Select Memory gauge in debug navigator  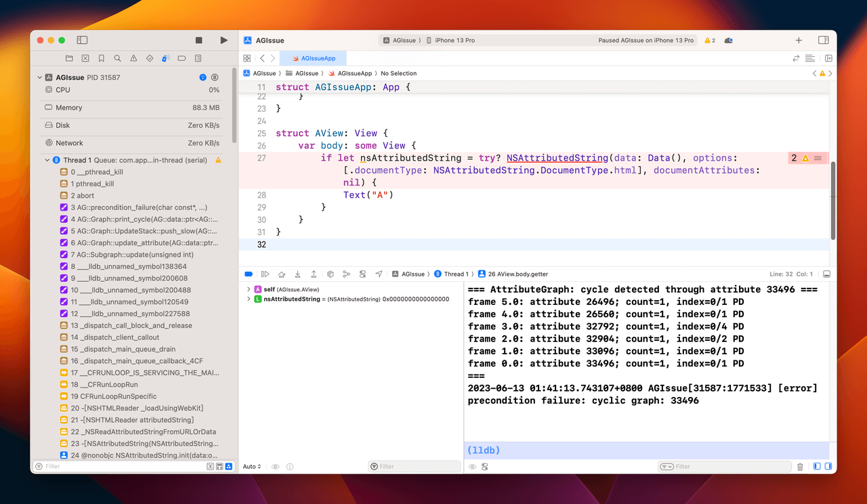68,108
